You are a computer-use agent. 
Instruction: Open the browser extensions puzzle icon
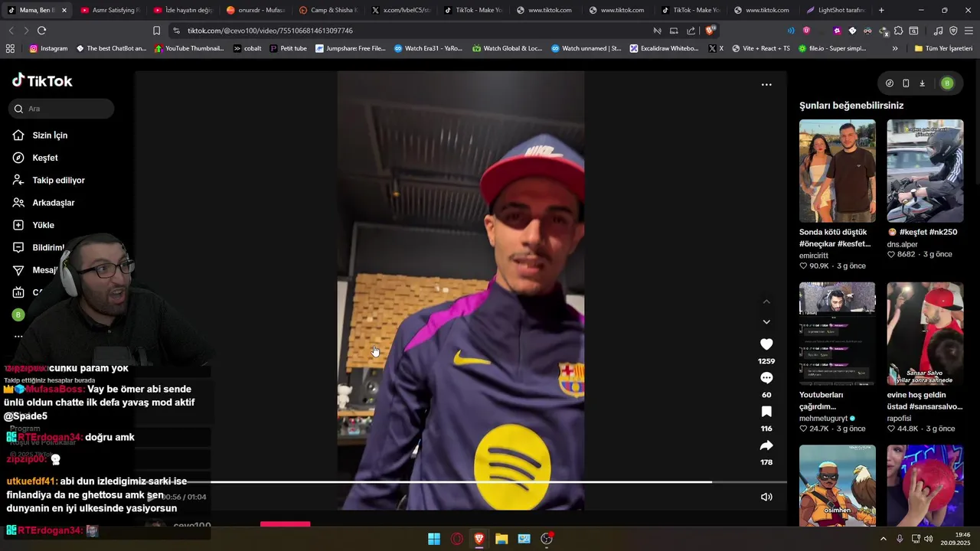[900, 31]
